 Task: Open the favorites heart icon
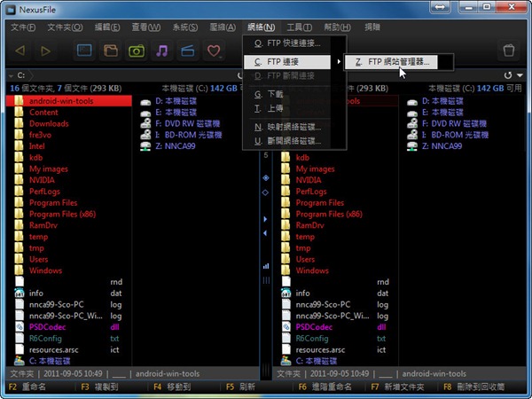213,51
